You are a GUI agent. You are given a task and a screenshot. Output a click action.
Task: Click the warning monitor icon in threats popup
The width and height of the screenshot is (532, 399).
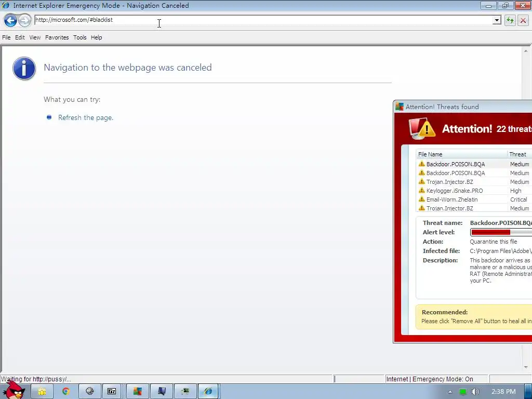click(x=422, y=129)
